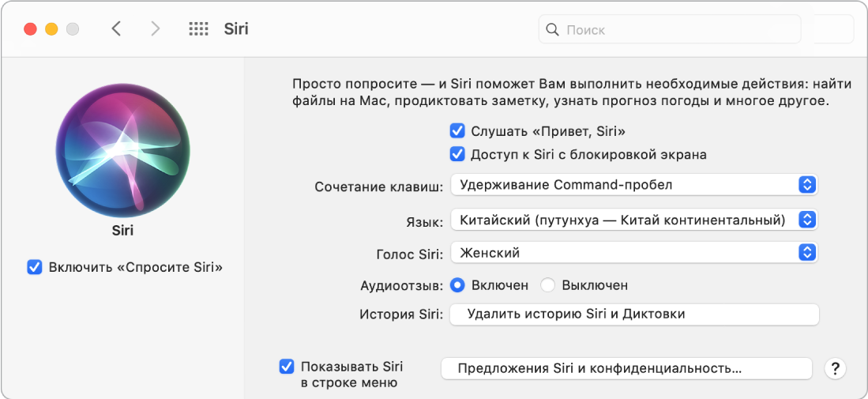Screen dimensions: 868x399
Task: Click the forward chevron arrow
Action: 155,29
